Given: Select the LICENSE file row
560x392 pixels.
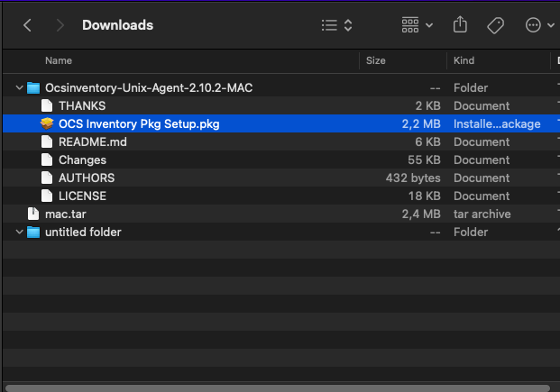Looking at the screenshot, I should 280,196.
